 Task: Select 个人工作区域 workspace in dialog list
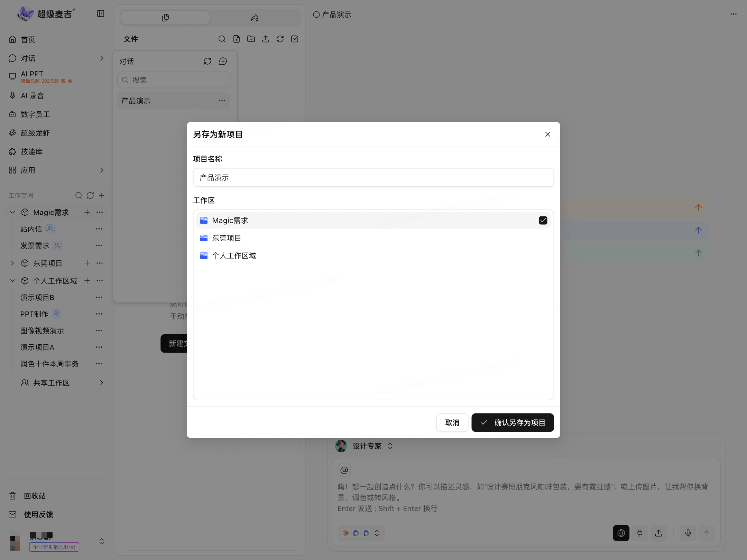[373, 256]
